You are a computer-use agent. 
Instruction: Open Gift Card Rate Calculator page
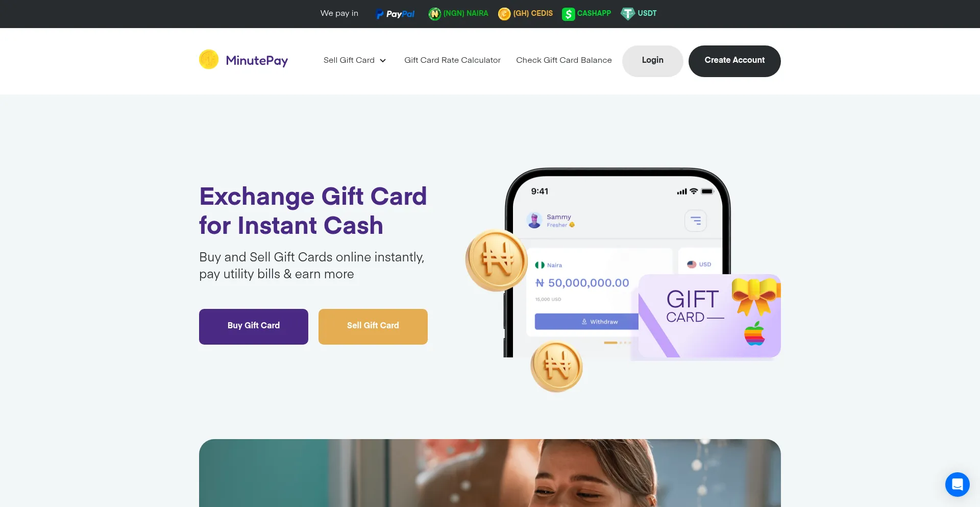452,60
